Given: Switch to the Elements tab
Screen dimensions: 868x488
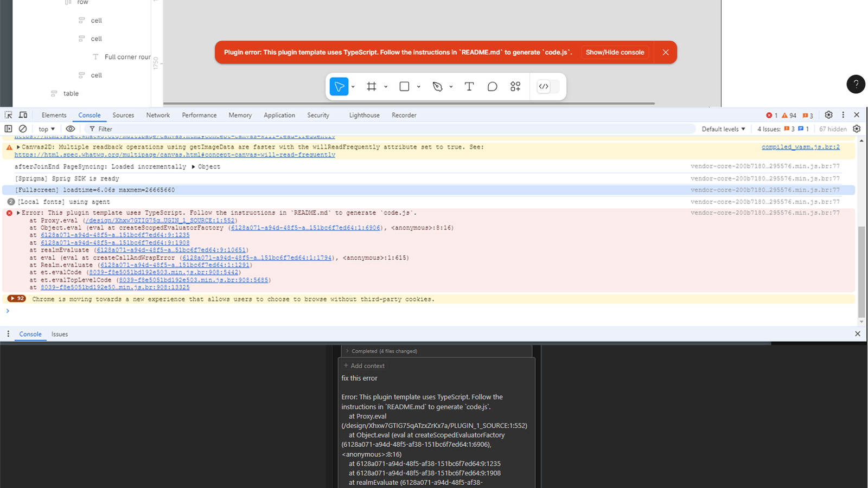Looking at the screenshot, I should [x=54, y=115].
